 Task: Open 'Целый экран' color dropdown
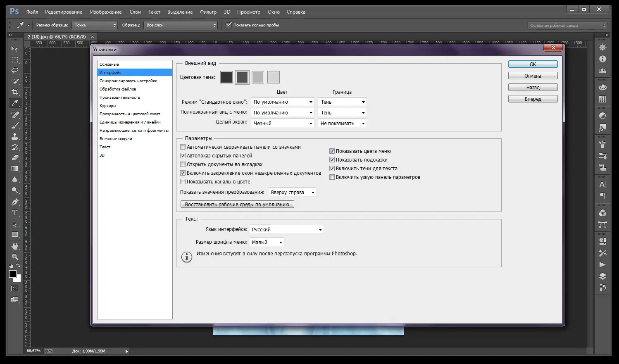(x=283, y=124)
